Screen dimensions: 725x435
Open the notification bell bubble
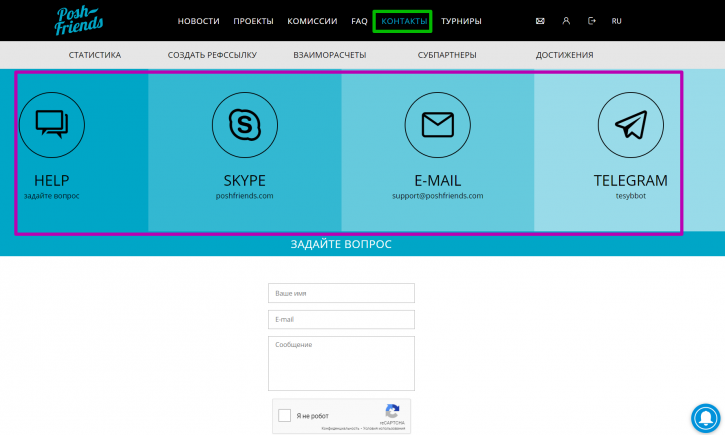point(706,418)
